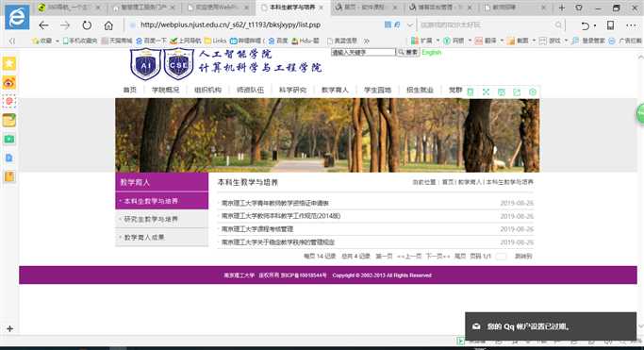Image resolution: width=644 pixels, height=350 pixels.
Task: Add a sidebar app with plus icon
Action: click(9, 328)
